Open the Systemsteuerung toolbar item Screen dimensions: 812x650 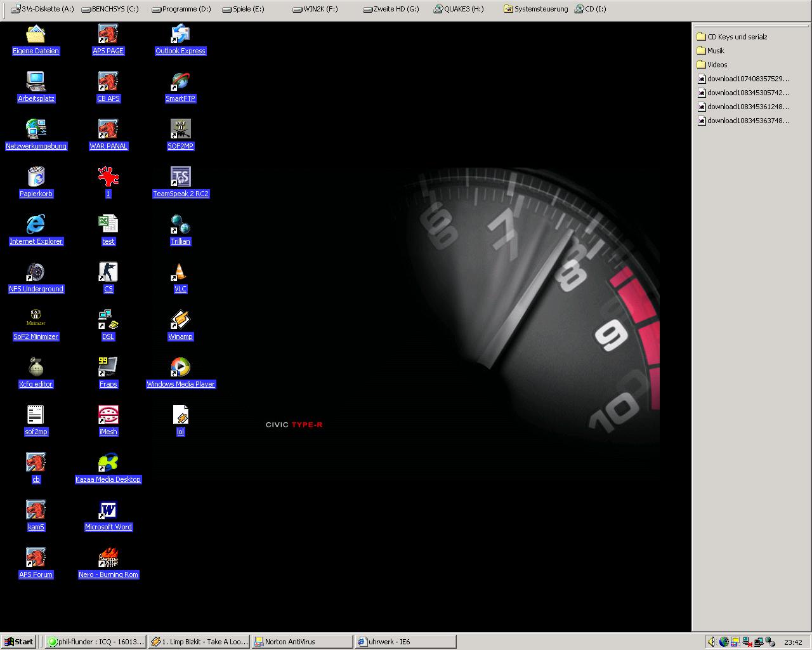(x=535, y=9)
